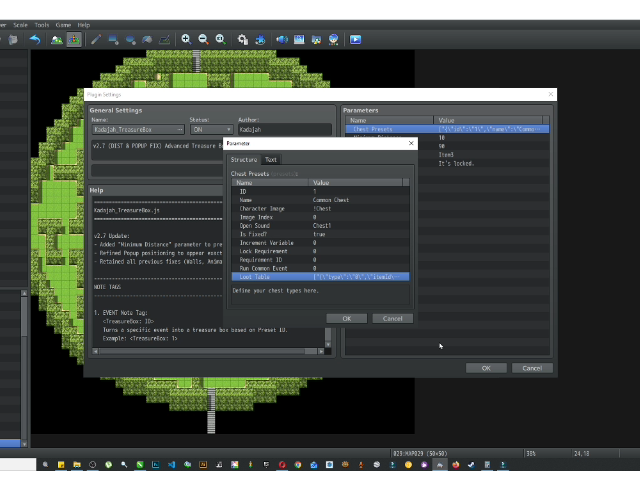
Task: Switch to the Text tab
Action: [x=271, y=160]
